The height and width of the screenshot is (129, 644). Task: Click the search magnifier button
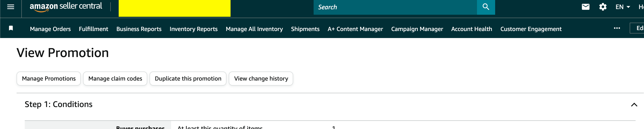(486, 7)
